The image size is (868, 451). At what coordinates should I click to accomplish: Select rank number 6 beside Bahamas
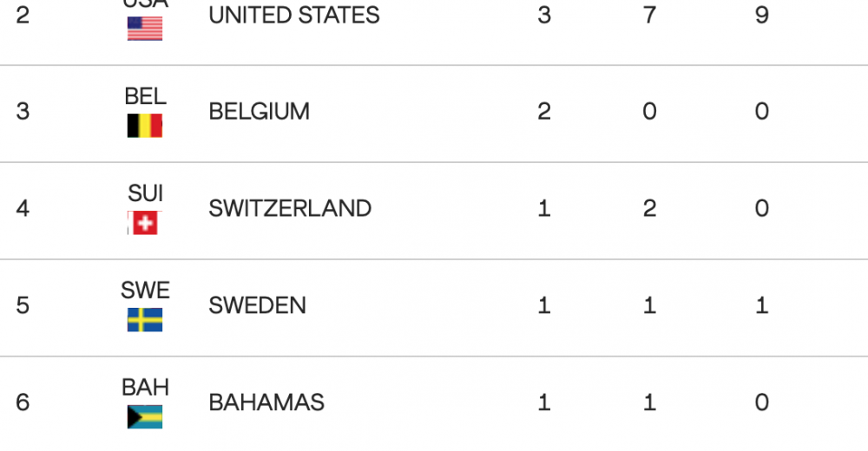pyautogui.click(x=23, y=402)
